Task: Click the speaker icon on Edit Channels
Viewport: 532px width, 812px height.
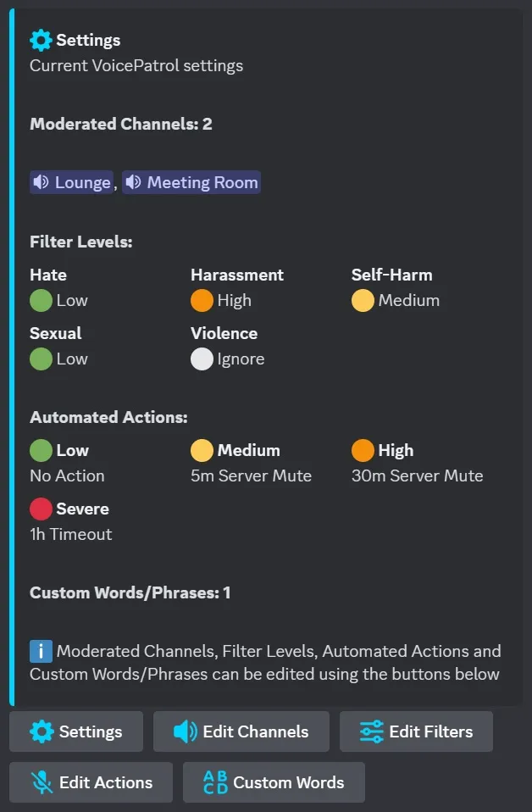Action: 186,731
